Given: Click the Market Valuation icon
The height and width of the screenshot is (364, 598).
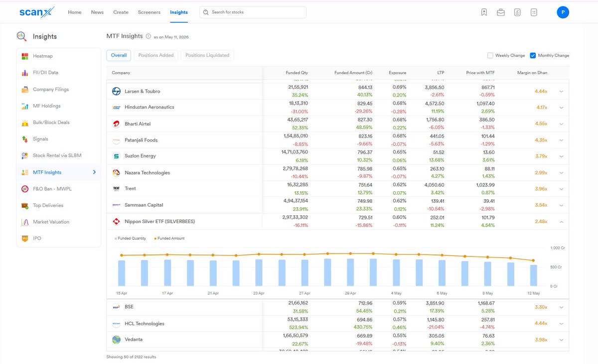Looking at the screenshot, I should click(25, 222).
